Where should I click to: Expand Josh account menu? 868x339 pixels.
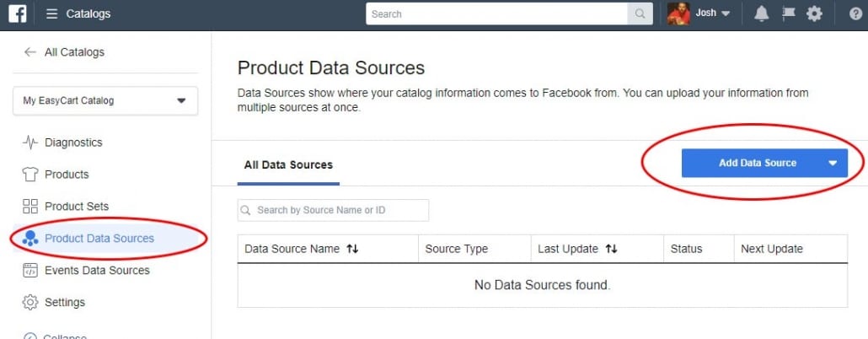point(726,13)
